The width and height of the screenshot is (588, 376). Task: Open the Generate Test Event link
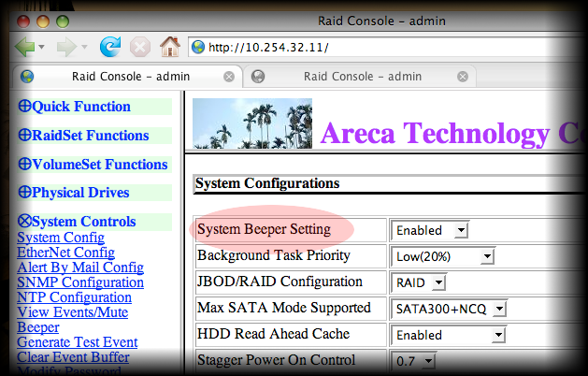coord(78,342)
